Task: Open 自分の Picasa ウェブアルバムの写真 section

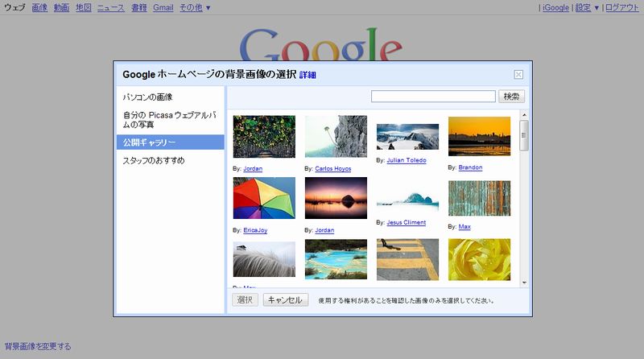Action: coord(170,119)
